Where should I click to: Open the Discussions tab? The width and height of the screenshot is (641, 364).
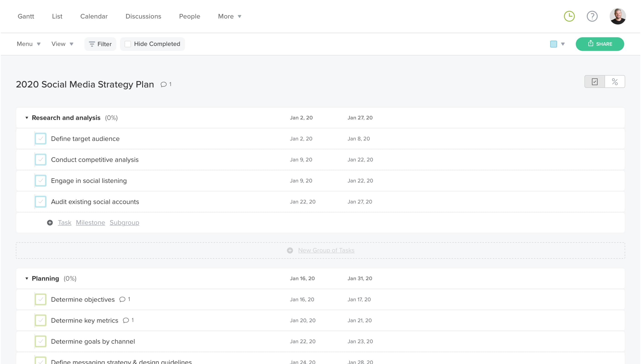click(x=143, y=16)
